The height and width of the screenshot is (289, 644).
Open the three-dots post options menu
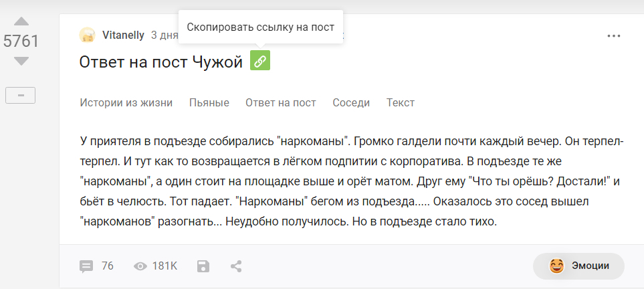tap(614, 36)
